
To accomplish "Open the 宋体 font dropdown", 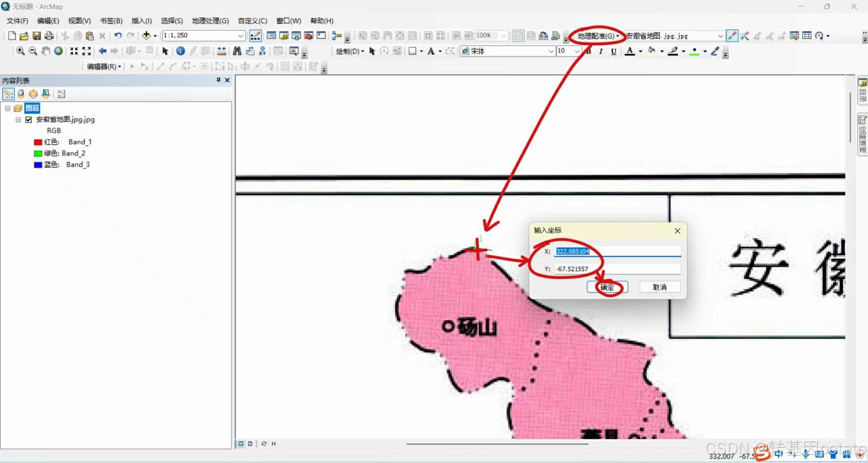I will (551, 52).
